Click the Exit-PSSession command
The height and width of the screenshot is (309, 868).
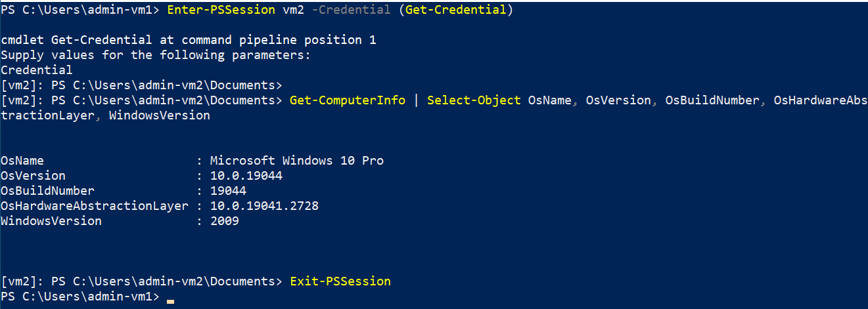(340, 281)
